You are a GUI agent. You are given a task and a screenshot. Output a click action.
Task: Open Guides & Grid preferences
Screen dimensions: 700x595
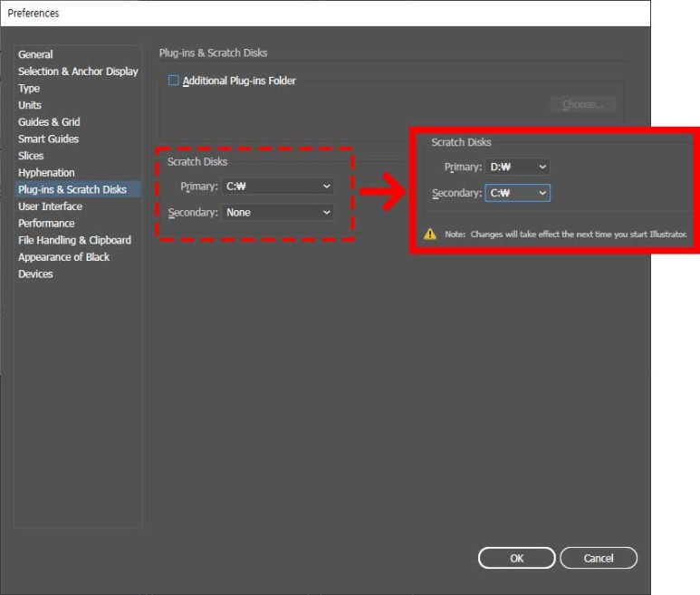[x=49, y=122]
